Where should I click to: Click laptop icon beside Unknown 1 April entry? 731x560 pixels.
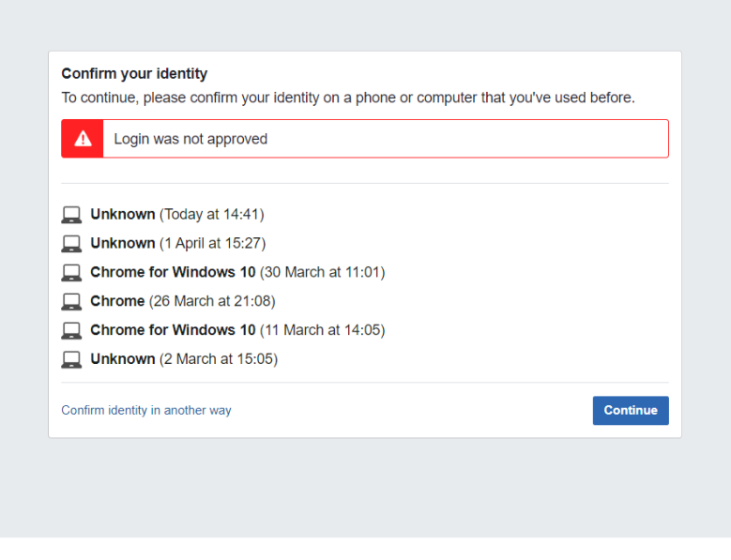click(71, 244)
